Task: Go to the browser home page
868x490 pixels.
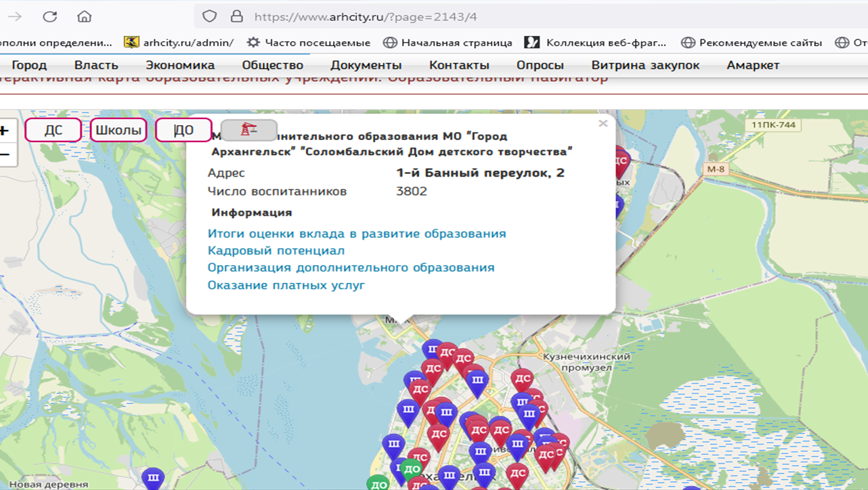Action: point(84,17)
